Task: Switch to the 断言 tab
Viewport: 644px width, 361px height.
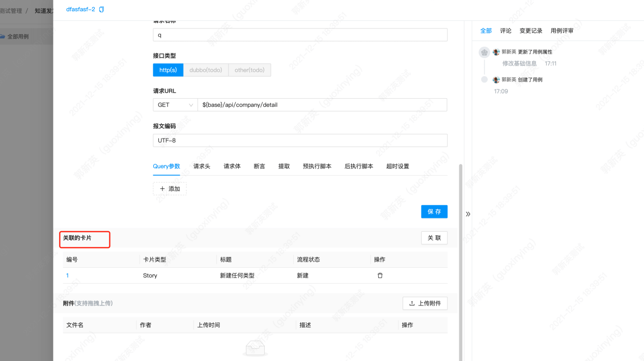Action: pyautogui.click(x=260, y=166)
